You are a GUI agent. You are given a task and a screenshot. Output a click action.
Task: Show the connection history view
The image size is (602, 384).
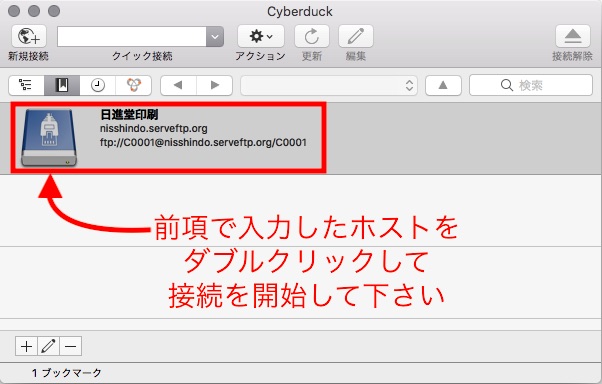tap(98, 85)
